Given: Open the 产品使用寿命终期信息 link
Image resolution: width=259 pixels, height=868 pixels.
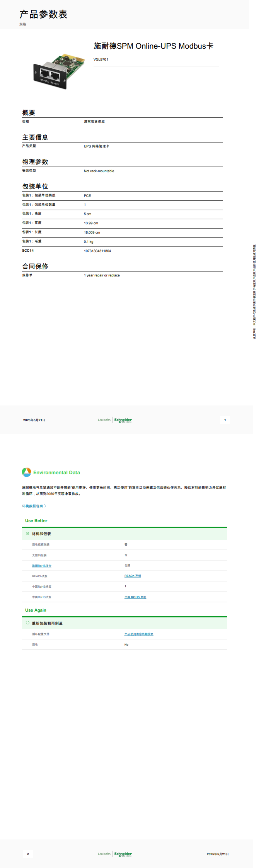Looking at the screenshot, I should 139,634.
